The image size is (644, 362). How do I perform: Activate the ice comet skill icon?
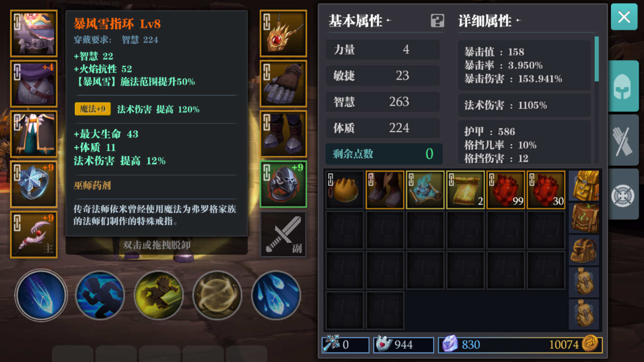[41, 295]
